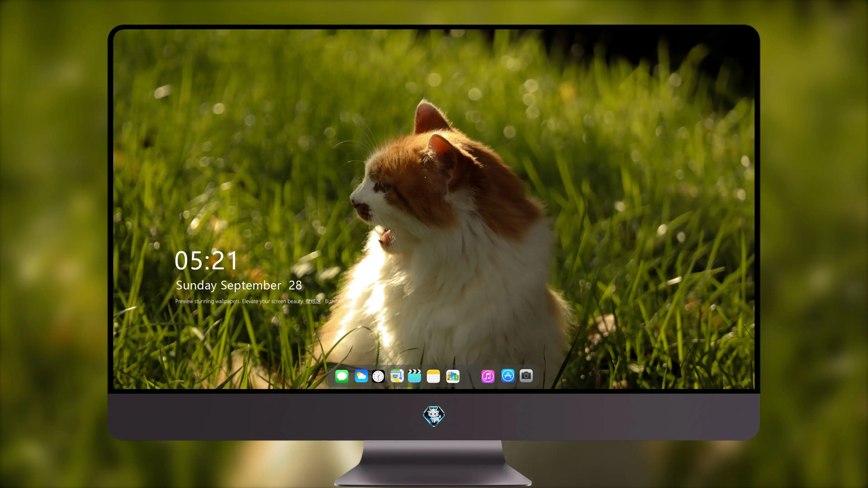Launch the Camera app from the dock

[526, 375]
